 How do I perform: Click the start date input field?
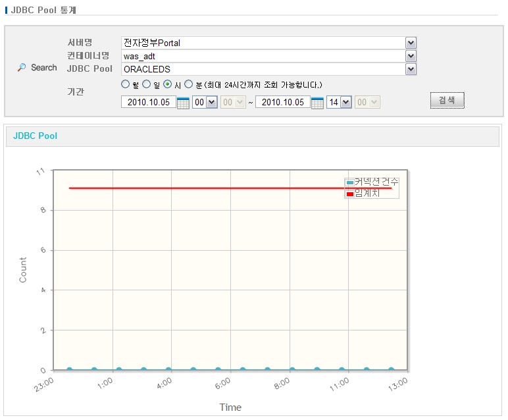click(149, 102)
